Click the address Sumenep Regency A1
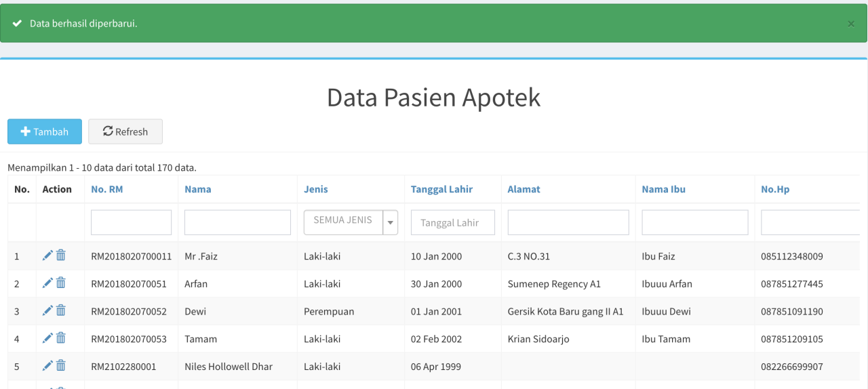 pos(554,284)
